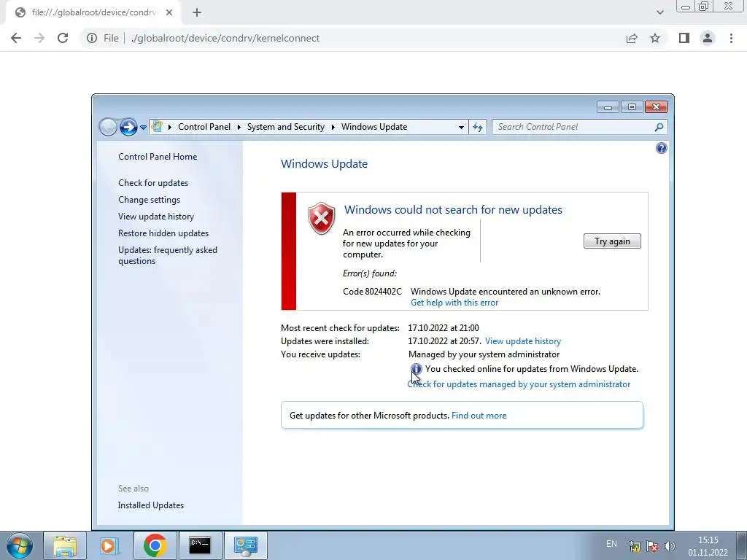Select Control Panel breadcrumb
This screenshot has height=560, width=747.
tap(204, 127)
